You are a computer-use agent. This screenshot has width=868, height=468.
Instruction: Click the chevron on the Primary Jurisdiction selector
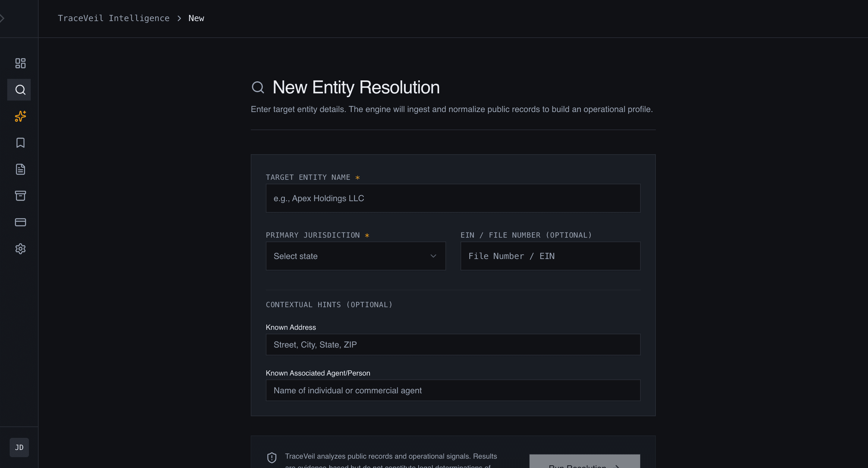click(x=433, y=256)
